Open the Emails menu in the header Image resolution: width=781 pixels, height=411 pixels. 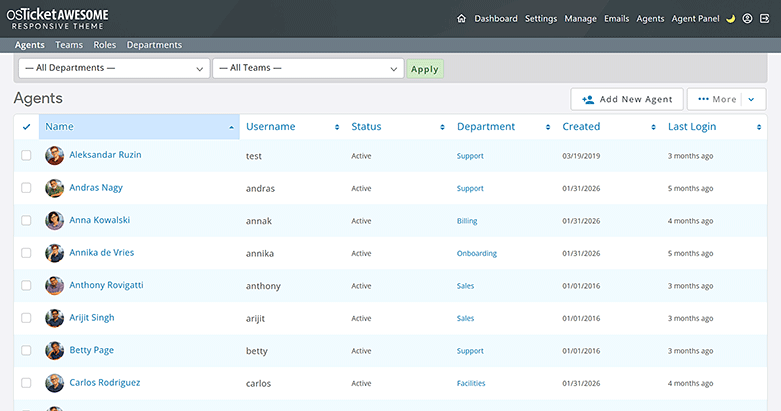click(x=617, y=18)
